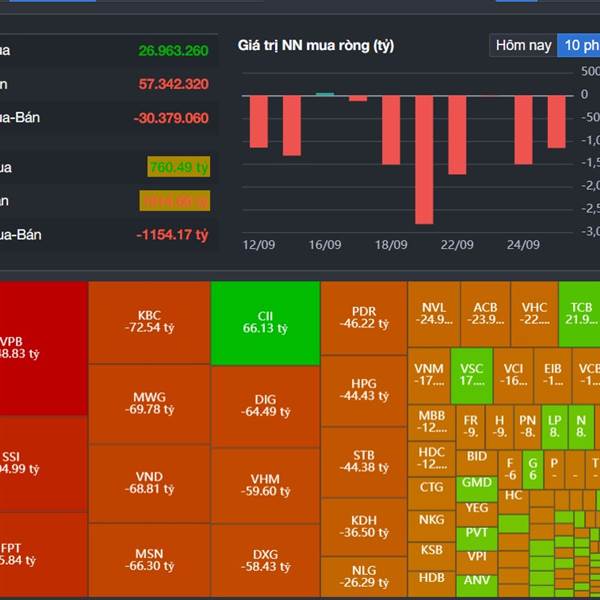Select the deepest red bar before 22/09

pos(424,160)
